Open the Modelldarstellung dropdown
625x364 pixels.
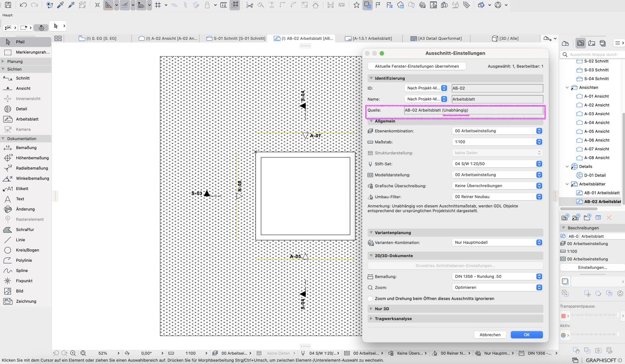(x=497, y=175)
